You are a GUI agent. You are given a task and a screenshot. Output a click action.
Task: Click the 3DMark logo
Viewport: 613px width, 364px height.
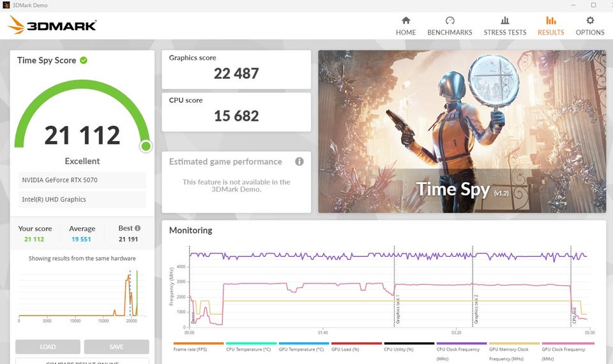52,25
